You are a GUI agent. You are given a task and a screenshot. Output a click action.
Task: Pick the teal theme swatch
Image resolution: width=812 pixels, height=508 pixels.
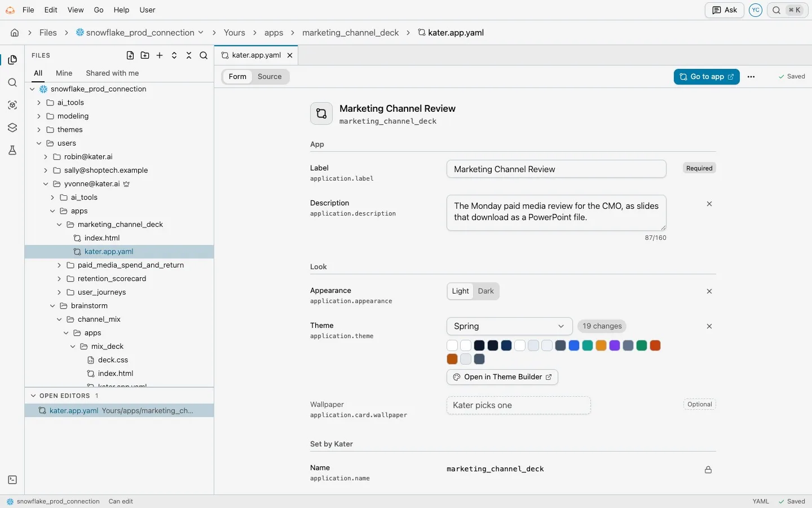588,345
